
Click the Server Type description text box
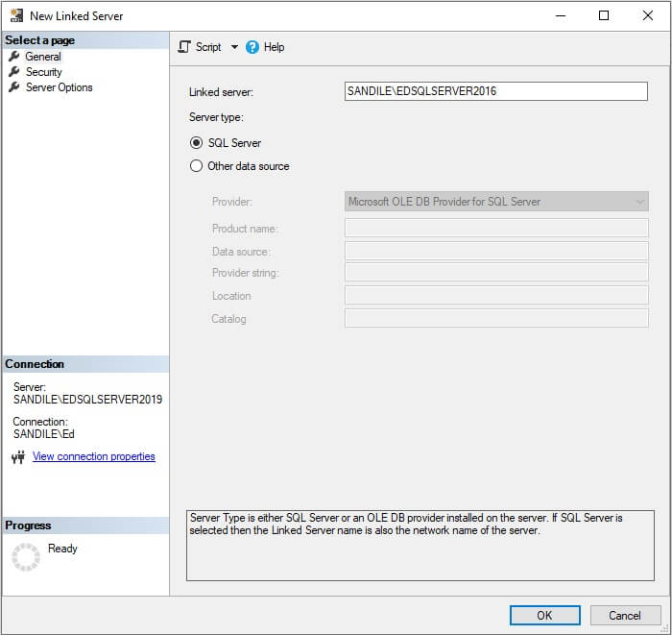[x=420, y=546]
